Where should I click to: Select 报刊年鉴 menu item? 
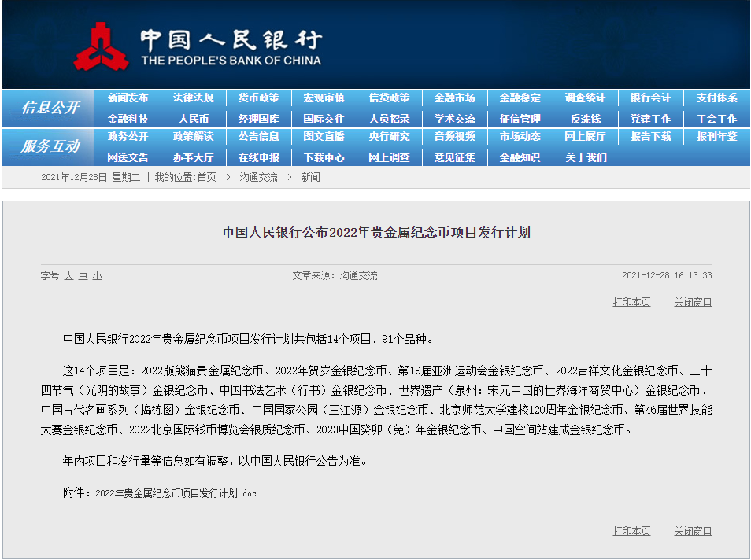pos(716,136)
